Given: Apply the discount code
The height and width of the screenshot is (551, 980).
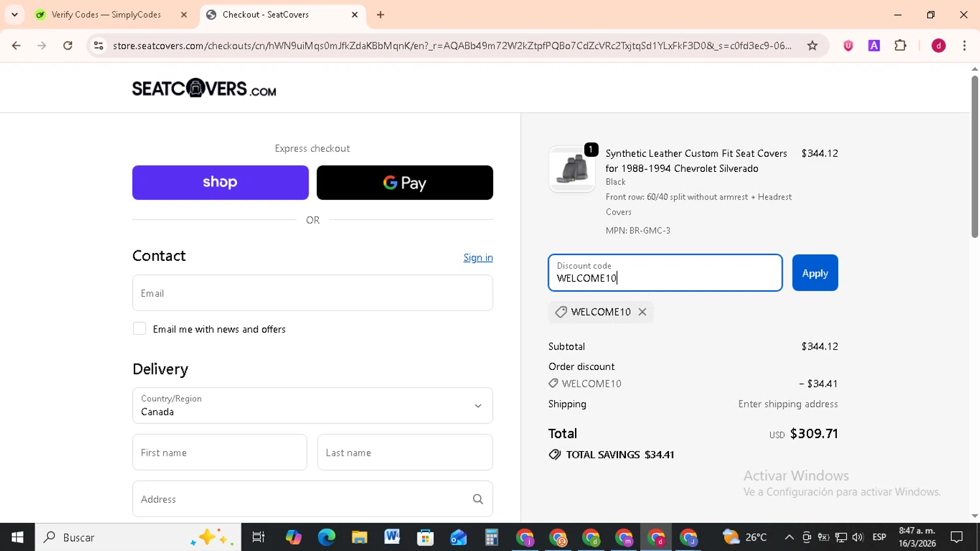Looking at the screenshot, I should point(815,273).
